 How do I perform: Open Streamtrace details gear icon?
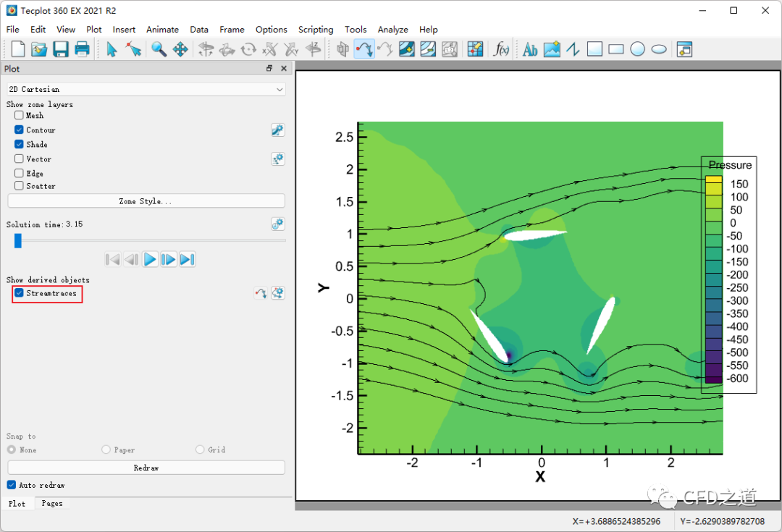278,293
